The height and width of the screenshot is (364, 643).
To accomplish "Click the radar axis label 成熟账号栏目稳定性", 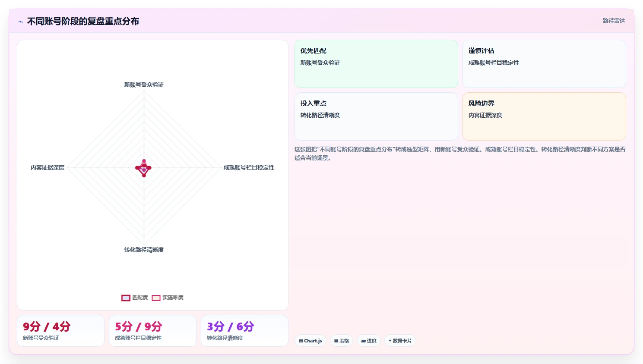I will coord(249,167).
